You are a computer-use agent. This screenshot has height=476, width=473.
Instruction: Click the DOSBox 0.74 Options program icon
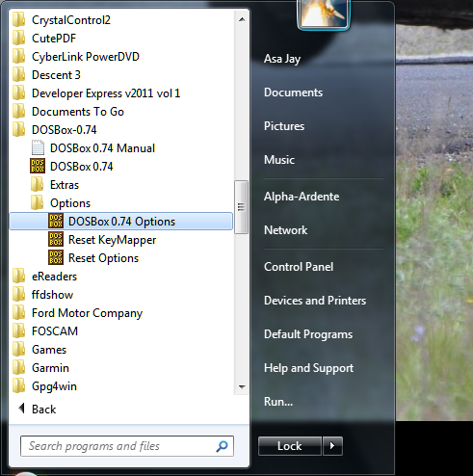tap(56, 222)
